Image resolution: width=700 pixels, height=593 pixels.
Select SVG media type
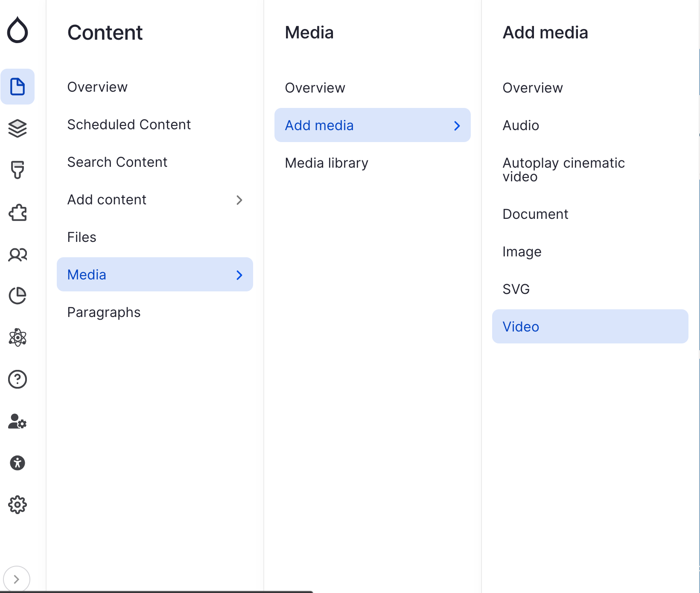(x=516, y=289)
